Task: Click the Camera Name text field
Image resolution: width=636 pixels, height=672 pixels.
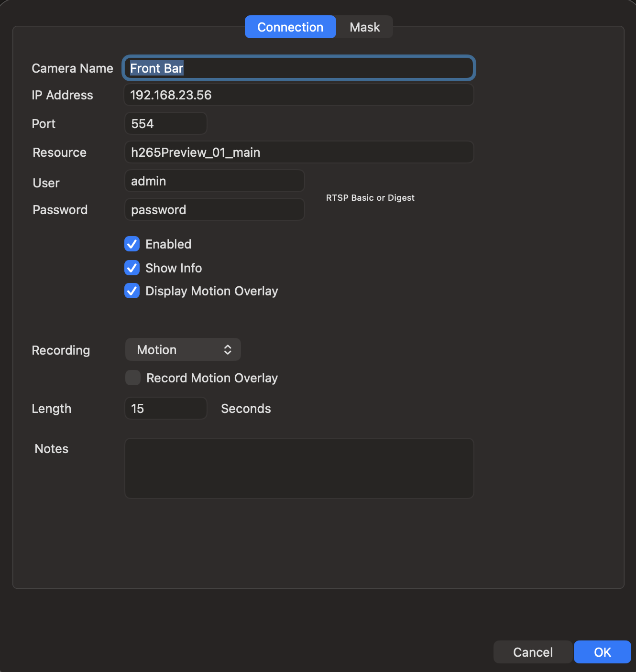Action: (298, 68)
